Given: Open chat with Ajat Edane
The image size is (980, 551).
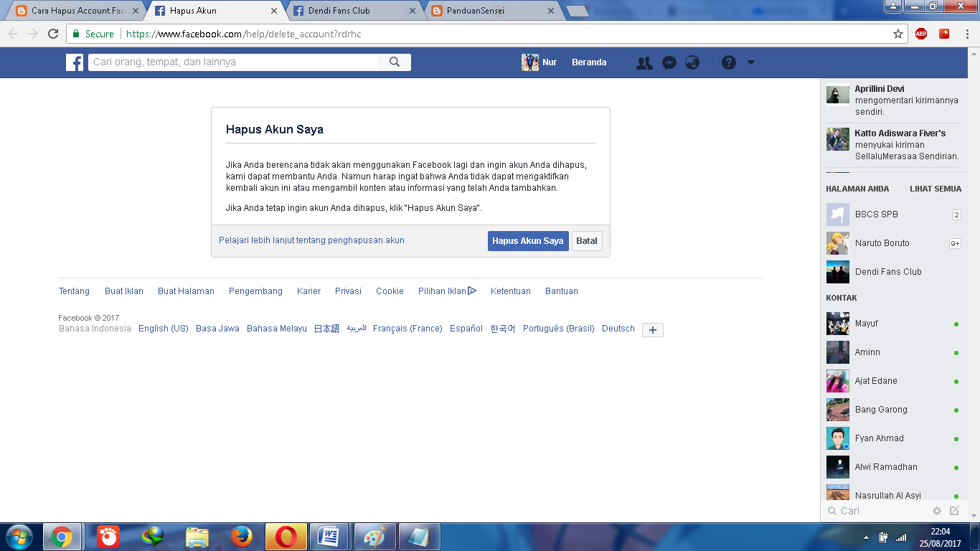Looking at the screenshot, I should [x=894, y=381].
